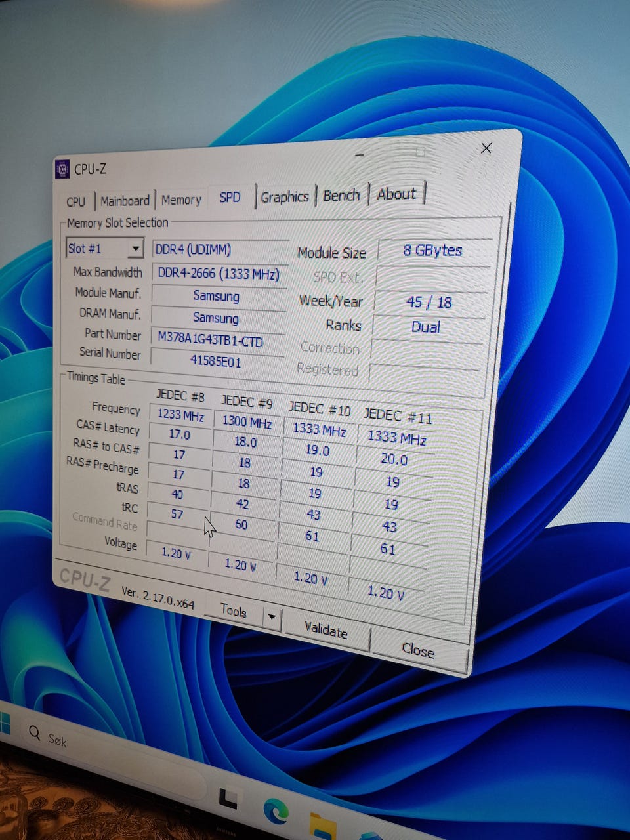Click the tRAS value 40 under JEDEC #8
The image size is (630, 840).
(x=177, y=494)
